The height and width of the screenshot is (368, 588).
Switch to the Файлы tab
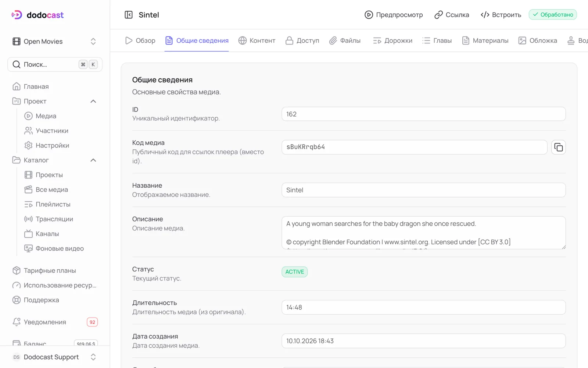345,40
